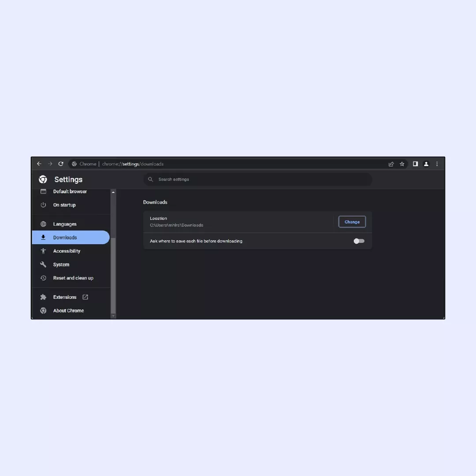
Task: Go to Languages settings section
Action: click(x=71, y=224)
